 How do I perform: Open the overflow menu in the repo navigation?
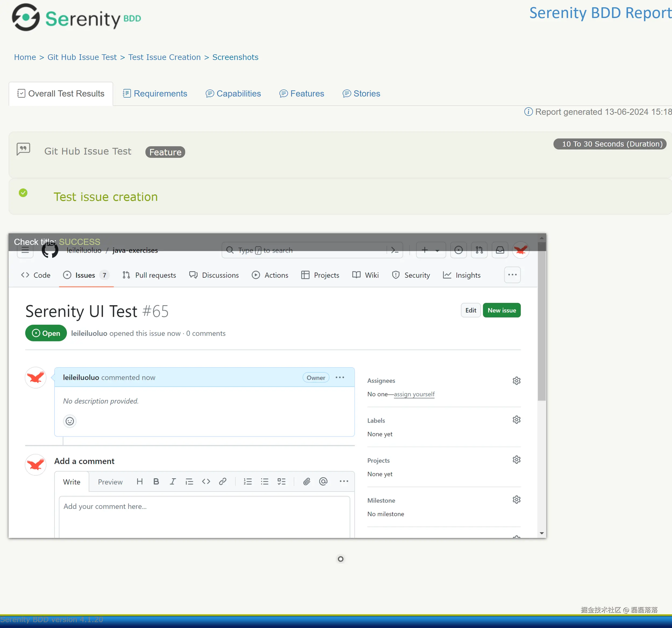pyautogui.click(x=512, y=275)
